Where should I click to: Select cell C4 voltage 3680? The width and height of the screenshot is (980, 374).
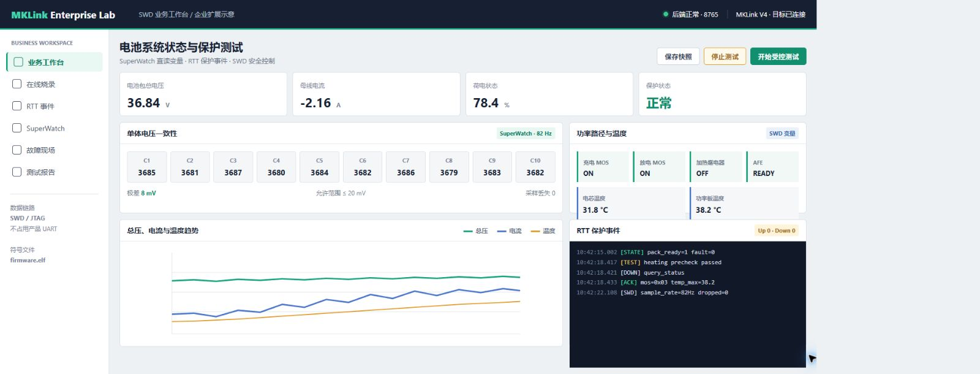276,167
